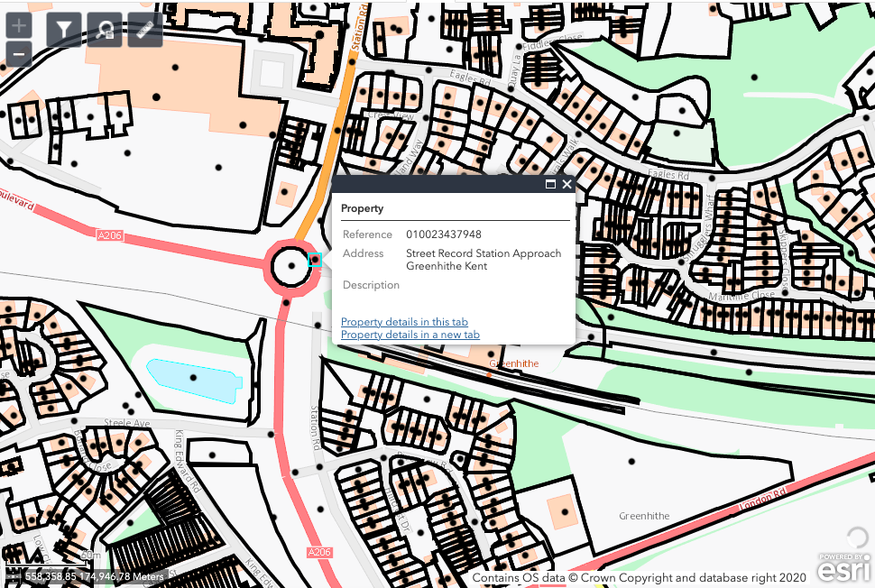Close the Property popup

click(x=566, y=184)
